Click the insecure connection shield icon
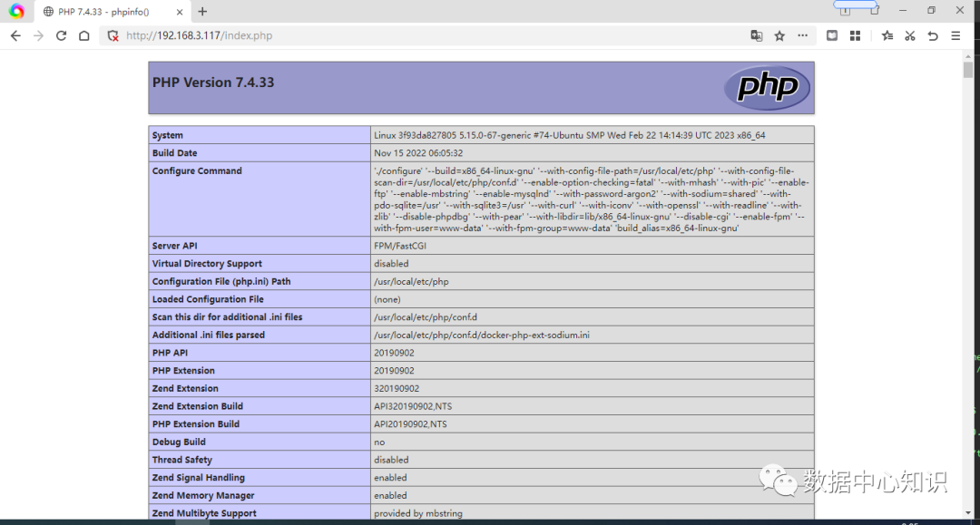This screenshot has width=980, height=525. point(113,36)
